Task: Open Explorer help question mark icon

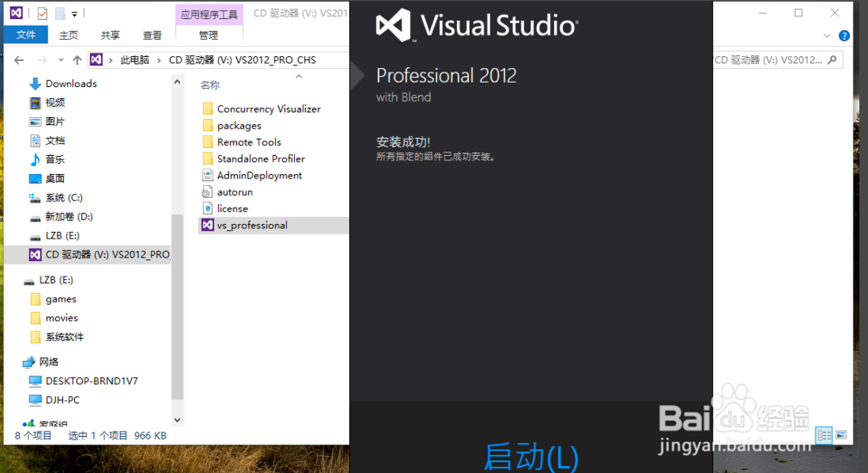Action: point(844,36)
